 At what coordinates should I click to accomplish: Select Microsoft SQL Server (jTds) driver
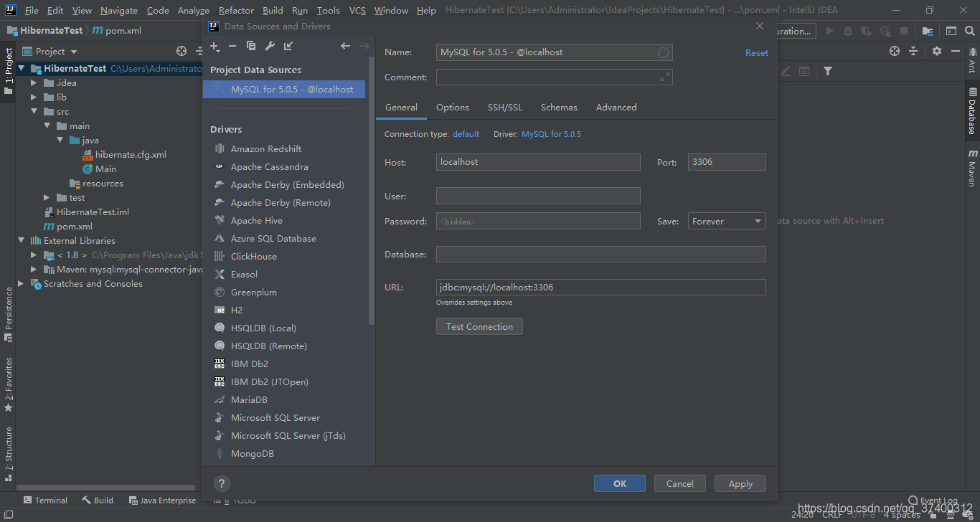[288, 435]
